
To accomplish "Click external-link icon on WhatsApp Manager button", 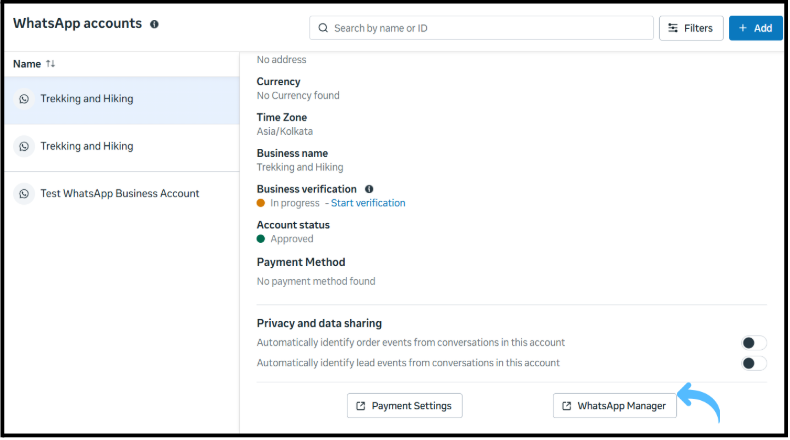I will click(566, 406).
